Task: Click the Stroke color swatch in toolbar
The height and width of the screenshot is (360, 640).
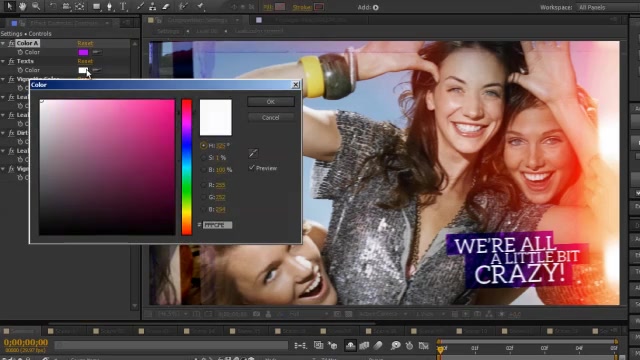Action: click(x=319, y=7)
